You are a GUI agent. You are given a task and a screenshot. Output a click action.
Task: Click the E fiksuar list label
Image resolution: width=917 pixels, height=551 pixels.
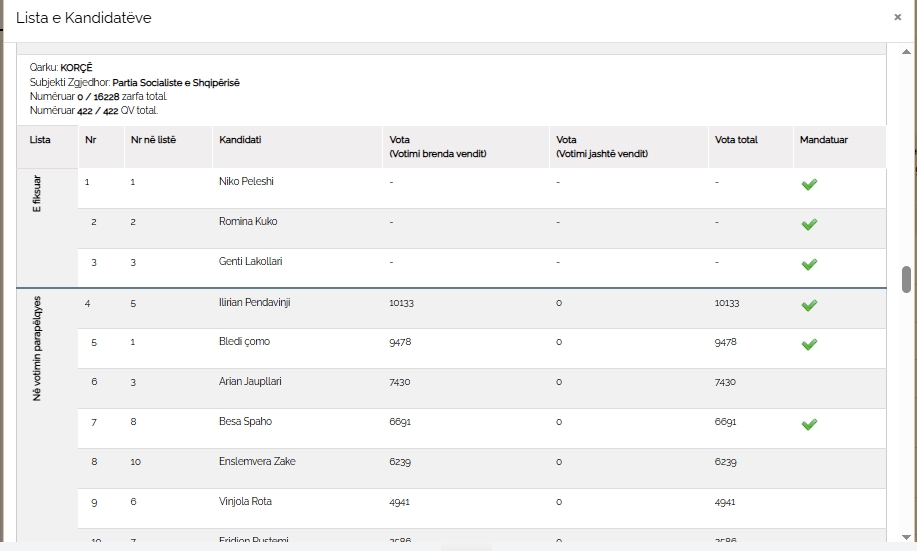pyautogui.click(x=37, y=194)
